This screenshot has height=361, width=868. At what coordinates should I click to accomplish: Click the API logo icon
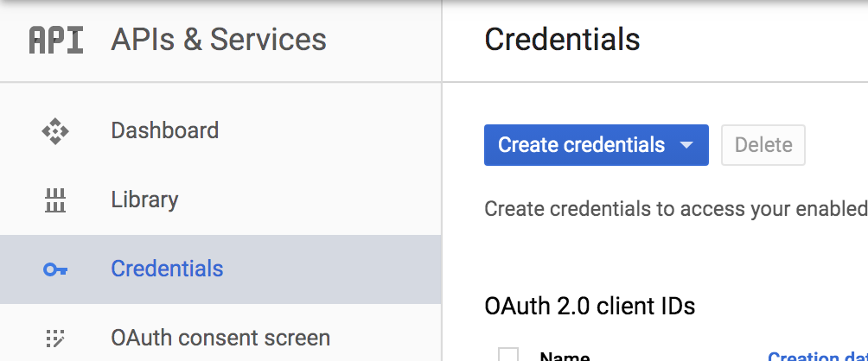56,40
